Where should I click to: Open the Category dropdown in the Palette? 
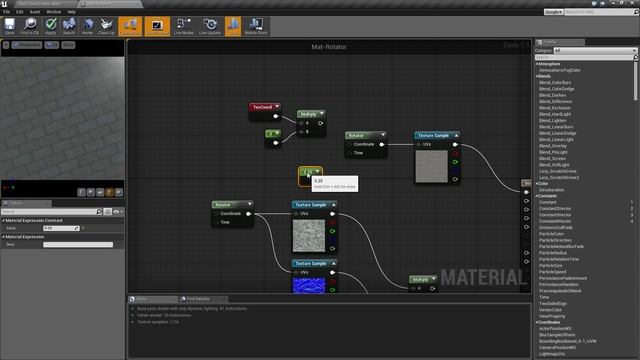595,50
